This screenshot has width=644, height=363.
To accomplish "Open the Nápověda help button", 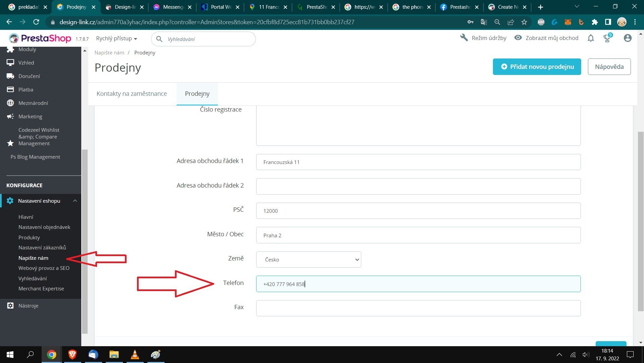I will [609, 67].
